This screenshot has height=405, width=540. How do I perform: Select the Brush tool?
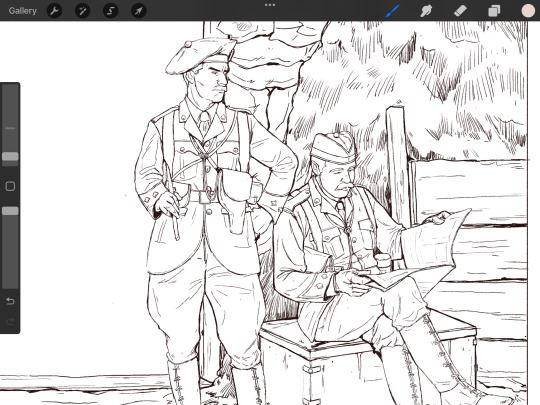click(393, 11)
